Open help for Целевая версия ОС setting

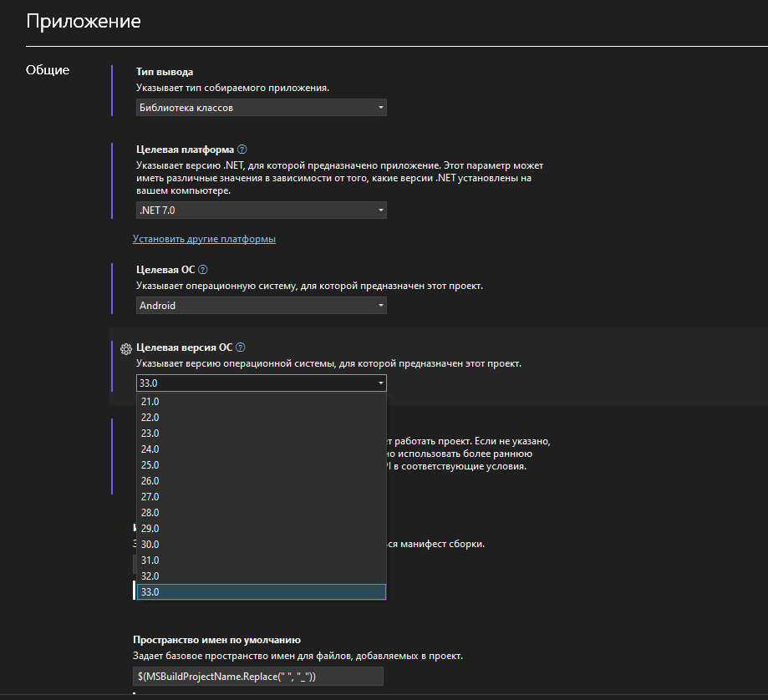tap(242, 347)
